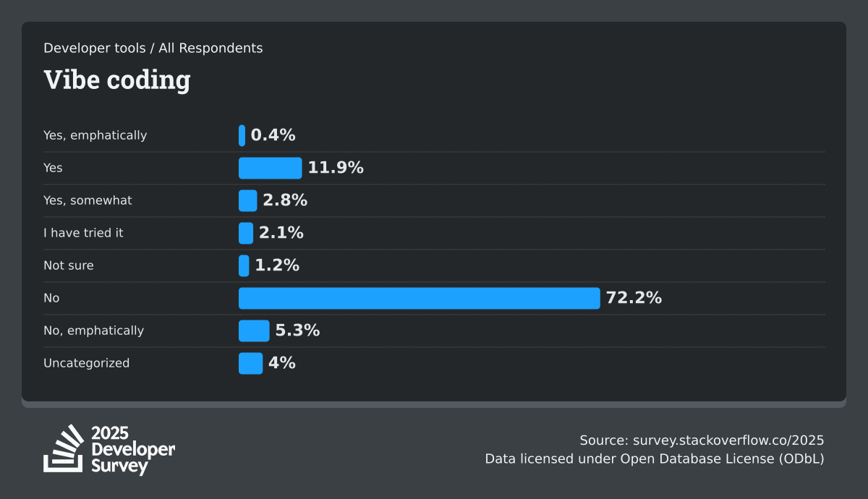Click the "Yes, emphatically" row label
Viewport: 868px width, 499px height.
[95, 135]
